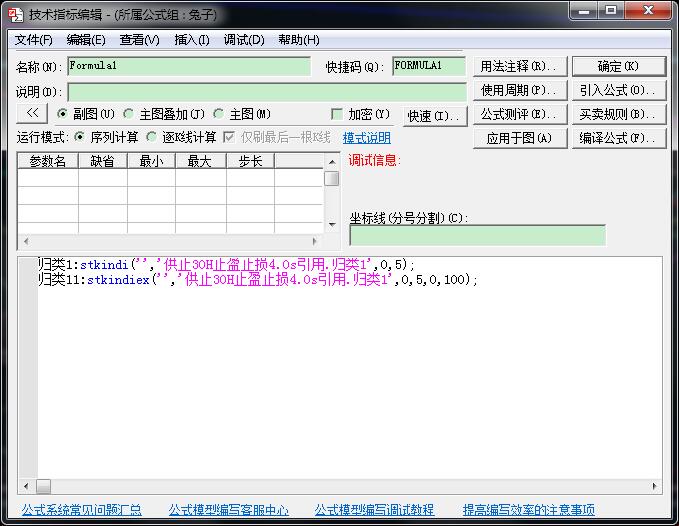Image resolution: width=679 pixels, height=526 pixels.
Task: Click the 名称 name input field
Action: point(189,66)
